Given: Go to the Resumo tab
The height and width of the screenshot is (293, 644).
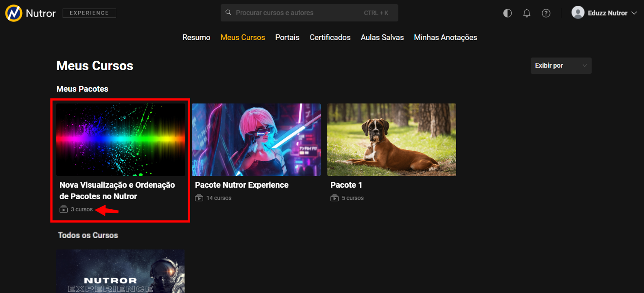Looking at the screenshot, I should [196, 37].
